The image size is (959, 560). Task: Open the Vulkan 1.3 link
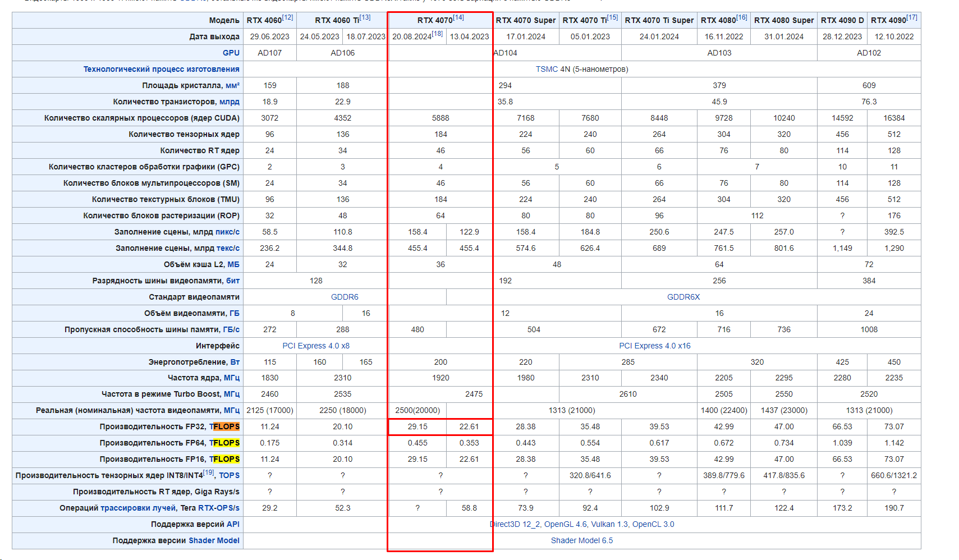(609, 524)
